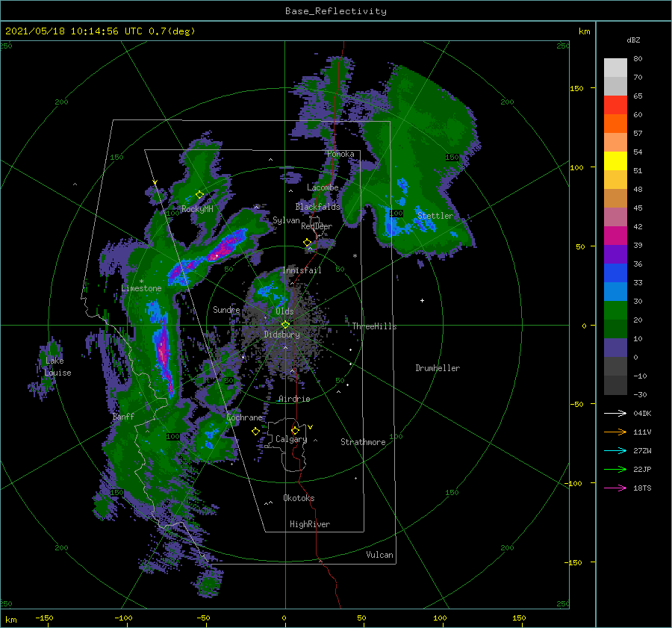Click the Cochrane label
This screenshot has height=628, width=672.
coord(244,417)
